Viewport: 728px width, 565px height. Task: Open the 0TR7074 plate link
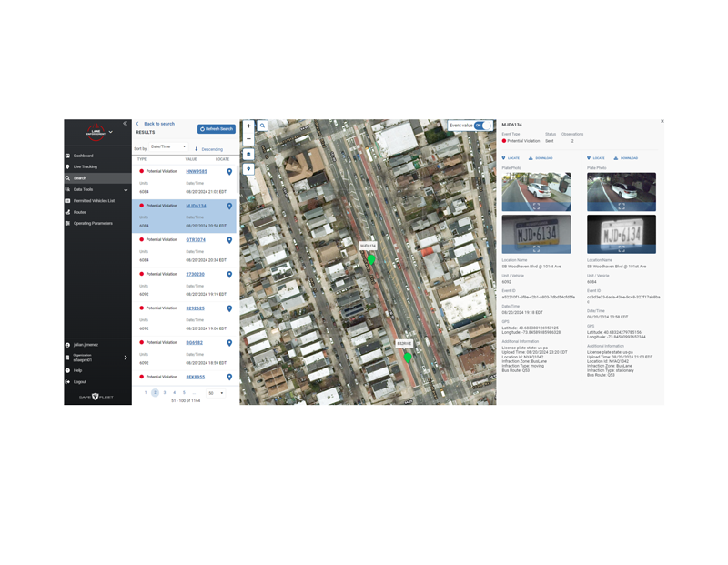click(x=196, y=240)
